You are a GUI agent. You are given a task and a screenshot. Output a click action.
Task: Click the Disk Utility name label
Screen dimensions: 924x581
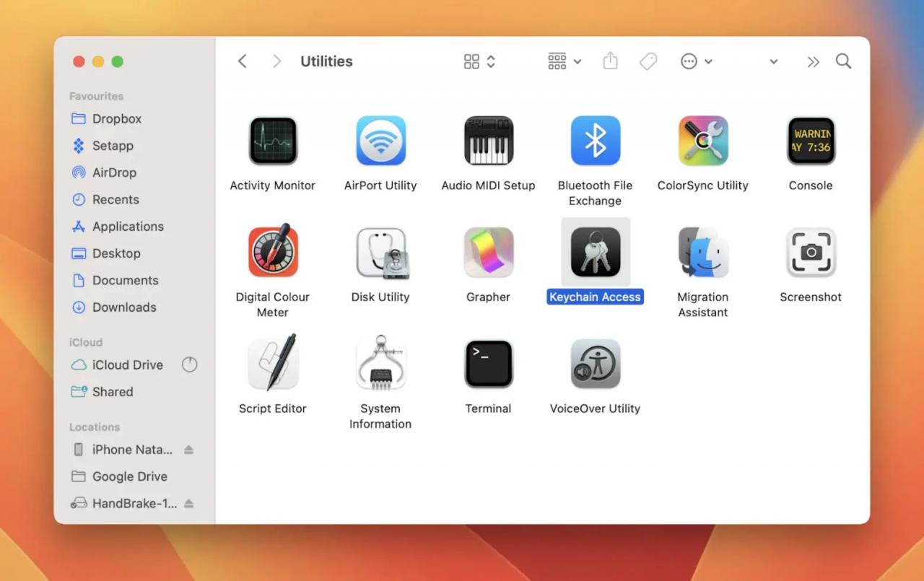(380, 297)
